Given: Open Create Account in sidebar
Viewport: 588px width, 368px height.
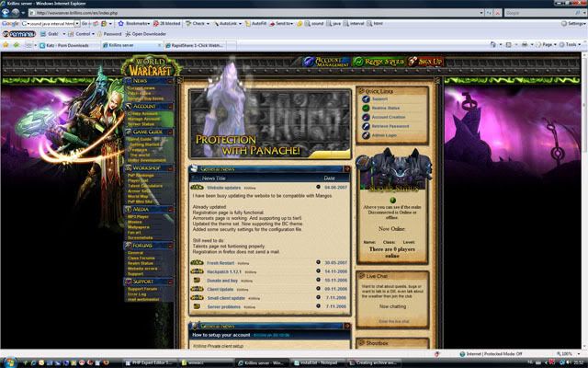Looking at the screenshot, I should [143, 113].
